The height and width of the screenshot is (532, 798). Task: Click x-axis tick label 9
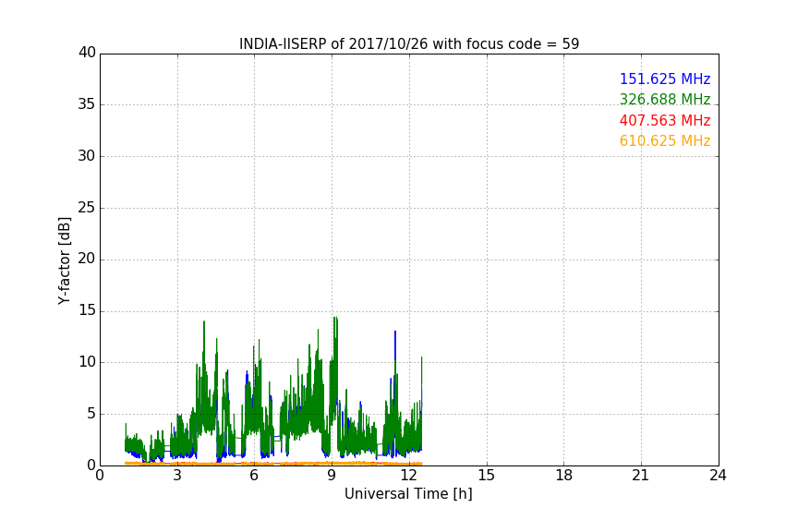point(332,476)
